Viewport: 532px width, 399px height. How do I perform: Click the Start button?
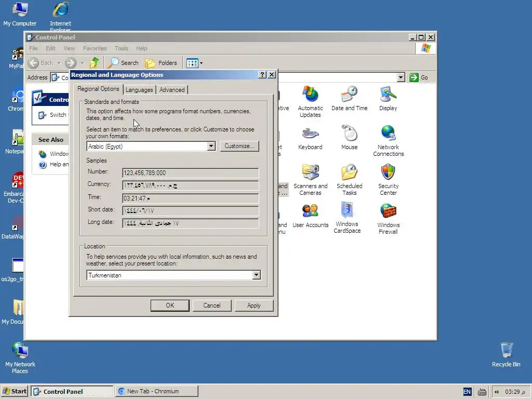tap(15, 391)
